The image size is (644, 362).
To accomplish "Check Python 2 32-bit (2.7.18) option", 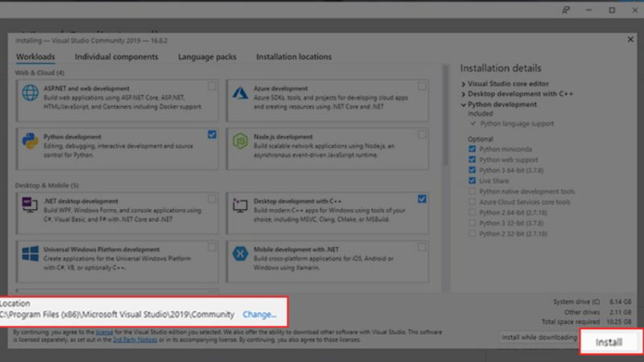I will (472, 233).
